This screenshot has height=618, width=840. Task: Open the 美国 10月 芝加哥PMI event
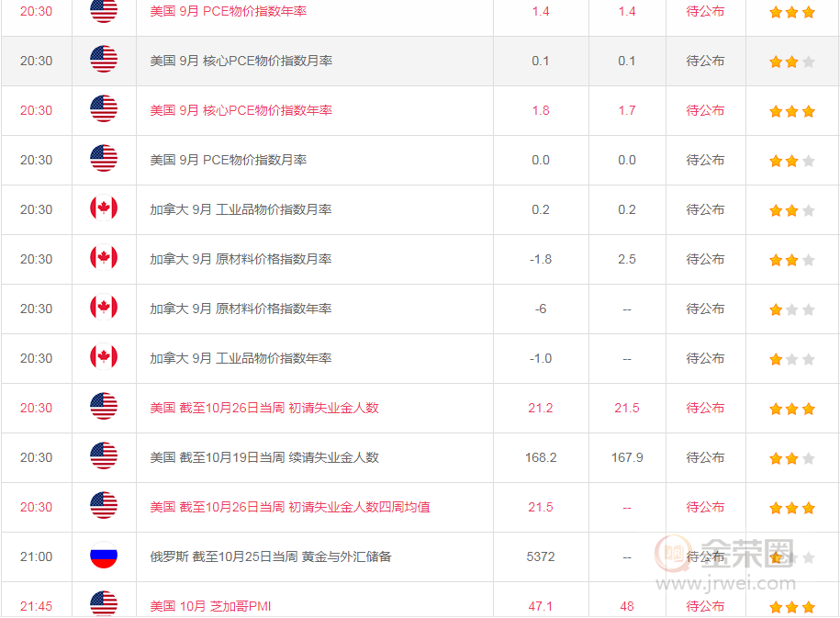point(210,606)
